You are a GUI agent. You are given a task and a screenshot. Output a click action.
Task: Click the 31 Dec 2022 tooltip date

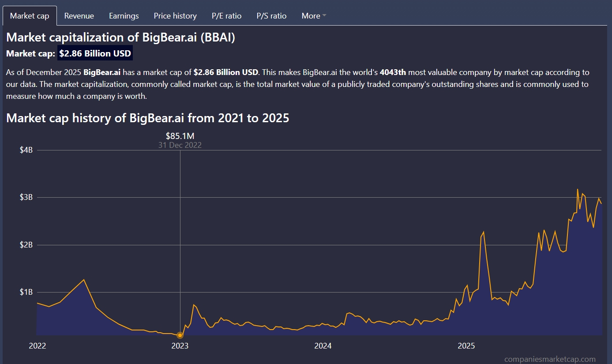click(180, 145)
